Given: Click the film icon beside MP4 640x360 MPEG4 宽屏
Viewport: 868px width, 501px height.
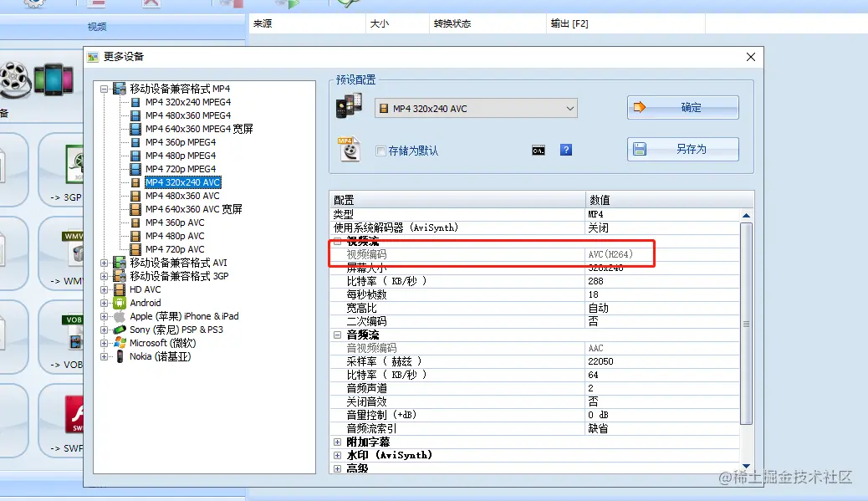Looking at the screenshot, I should [x=135, y=129].
